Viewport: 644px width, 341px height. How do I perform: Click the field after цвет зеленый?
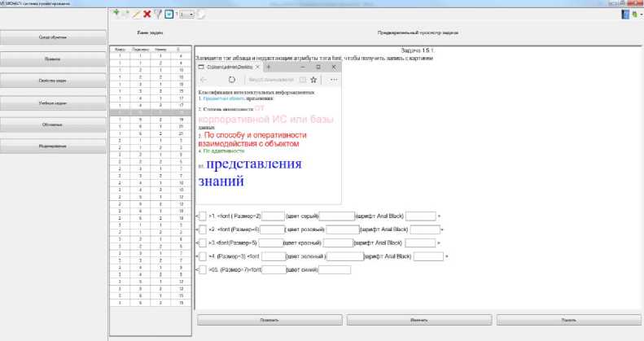tap(345, 256)
